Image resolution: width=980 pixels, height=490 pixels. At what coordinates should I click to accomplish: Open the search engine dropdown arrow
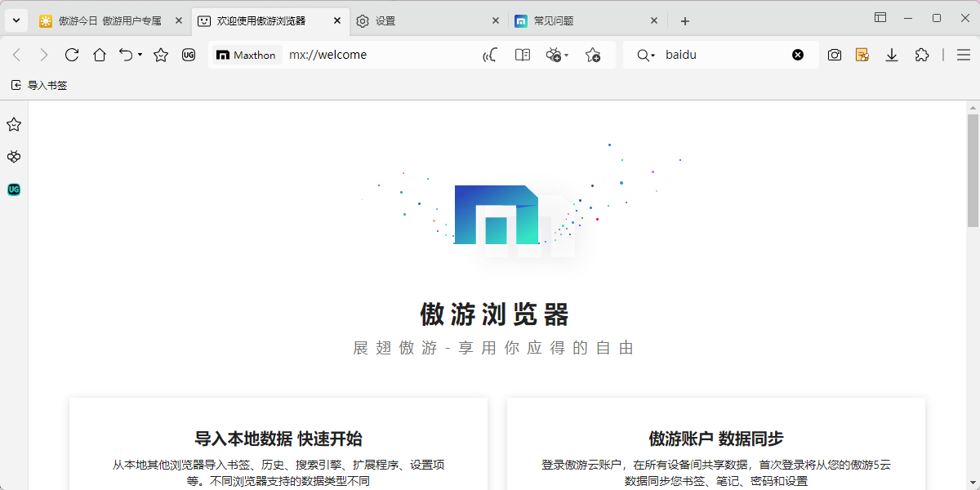click(x=655, y=55)
